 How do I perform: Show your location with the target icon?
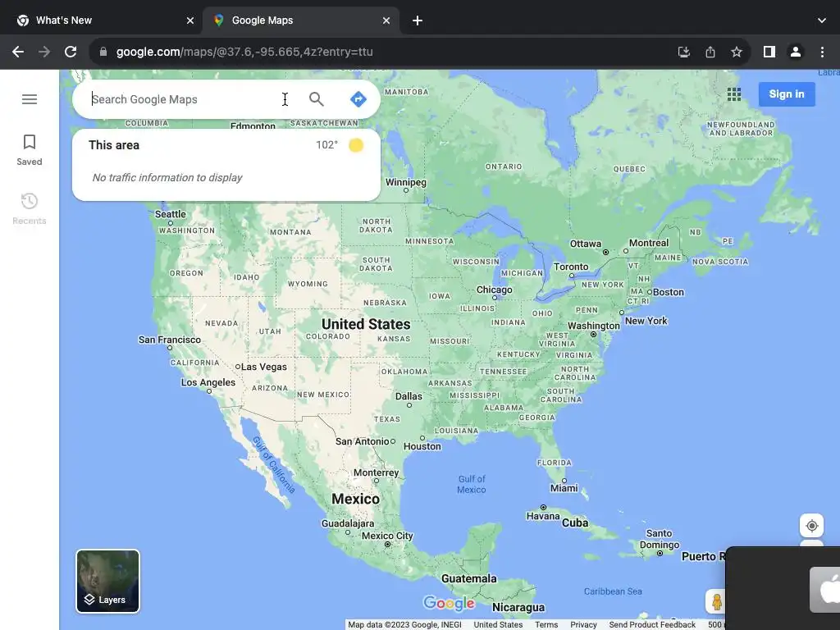coord(811,526)
